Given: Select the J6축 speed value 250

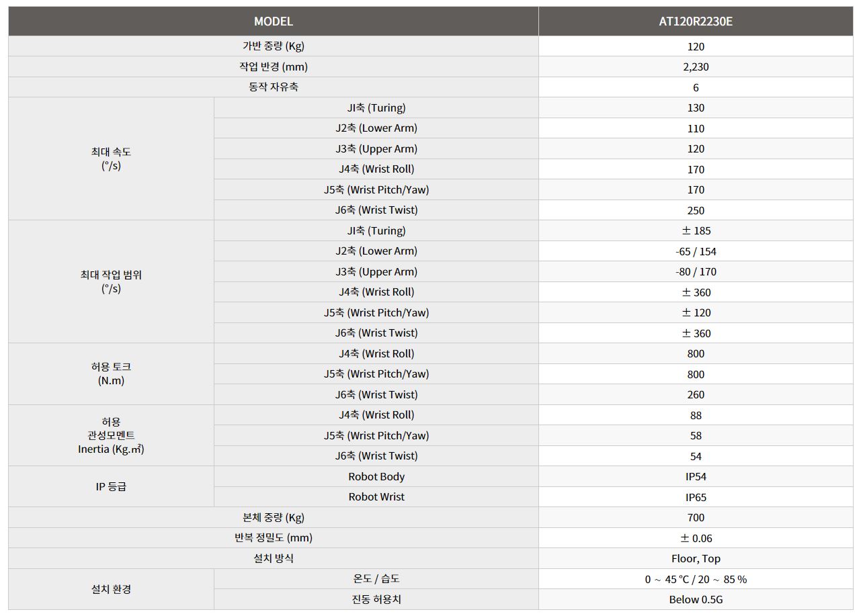Looking at the screenshot, I should pyautogui.click(x=696, y=210).
